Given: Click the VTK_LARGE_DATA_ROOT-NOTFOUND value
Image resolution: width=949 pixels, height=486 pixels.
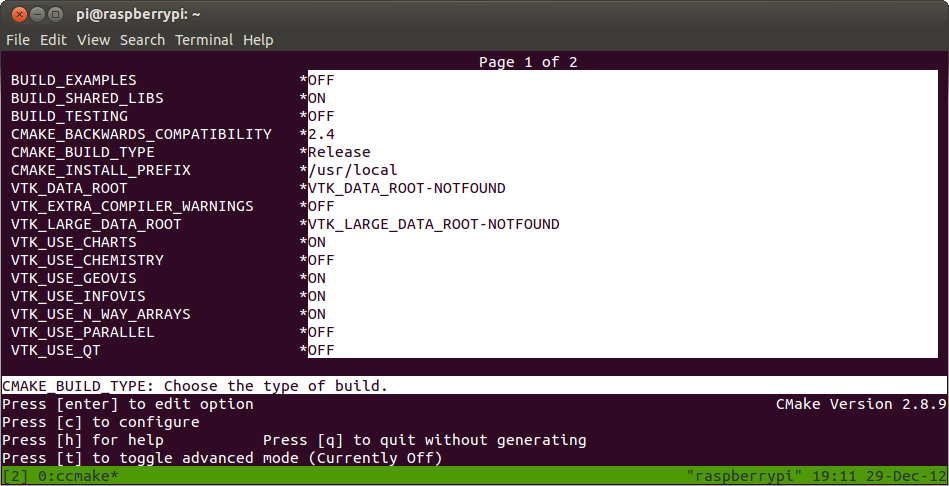Looking at the screenshot, I should (434, 225).
